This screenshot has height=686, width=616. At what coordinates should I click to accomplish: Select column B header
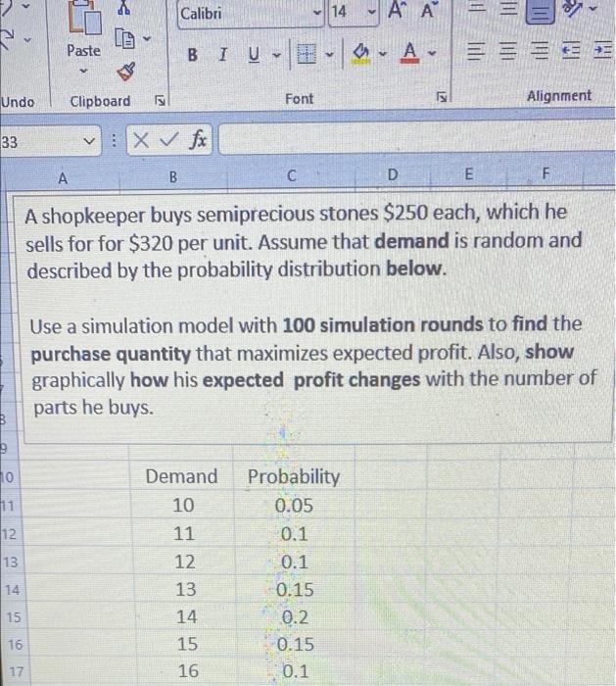(173, 176)
